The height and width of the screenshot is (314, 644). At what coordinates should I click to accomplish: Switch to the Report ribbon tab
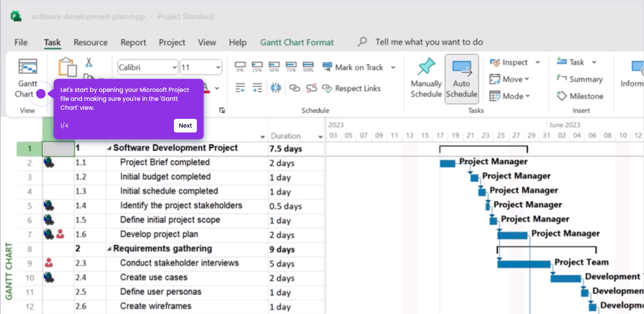tap(133, 43)
